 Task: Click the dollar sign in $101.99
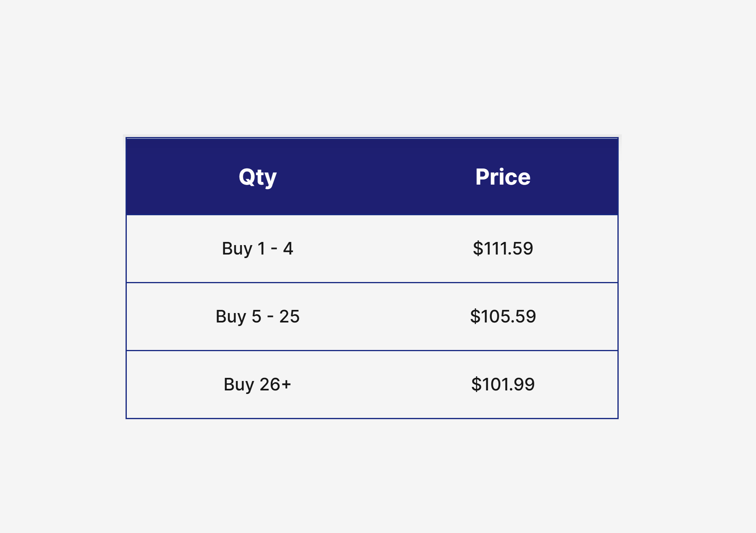click(476, 385)
